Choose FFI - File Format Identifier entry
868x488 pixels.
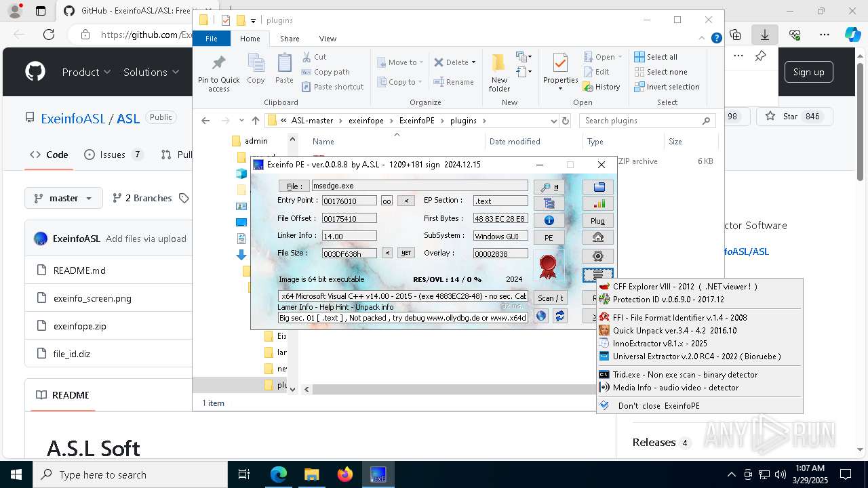point(700,317)
